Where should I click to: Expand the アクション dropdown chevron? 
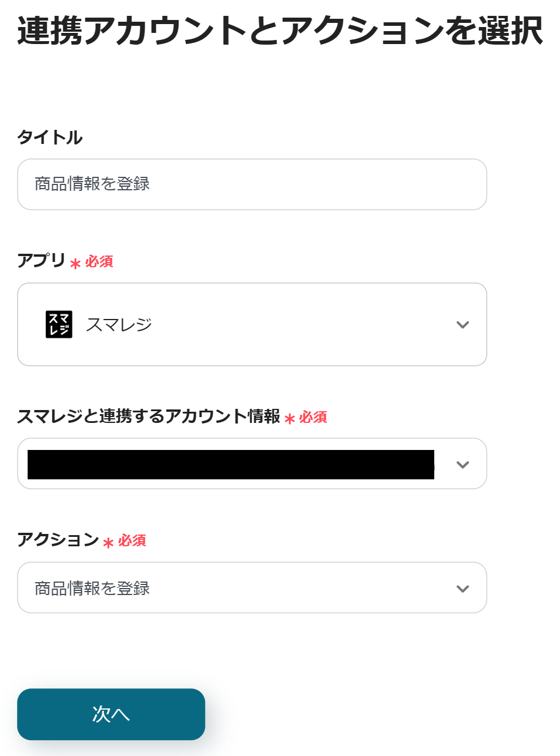[462, 589]
